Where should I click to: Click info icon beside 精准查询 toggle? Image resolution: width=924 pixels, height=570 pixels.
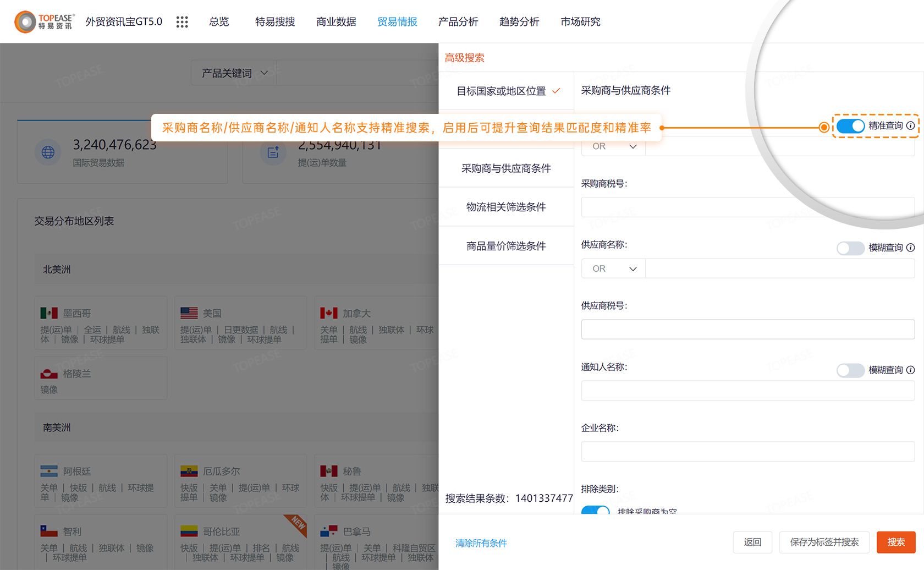(x=911, y=125)
